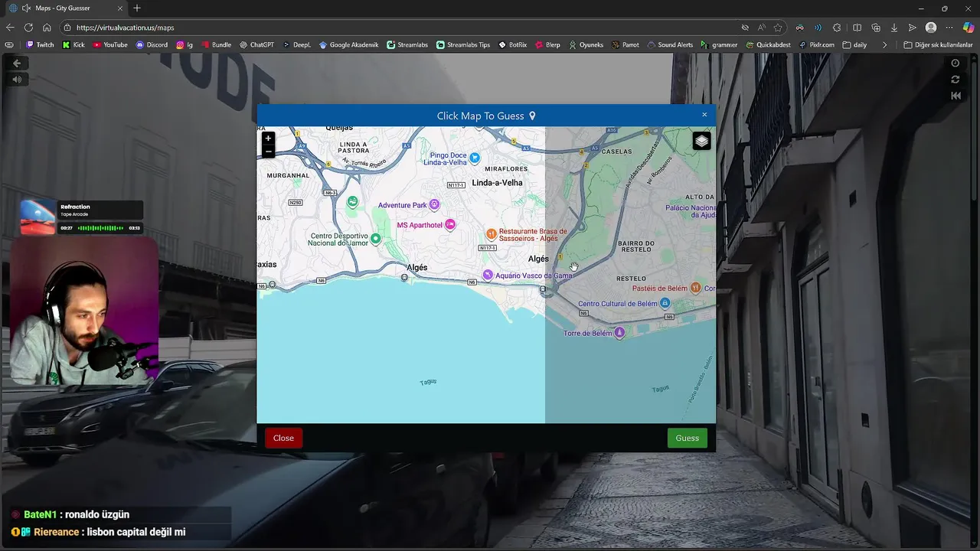Zoom out of the map
Viewport: 980px width, 551px height.
pos(268,152)
